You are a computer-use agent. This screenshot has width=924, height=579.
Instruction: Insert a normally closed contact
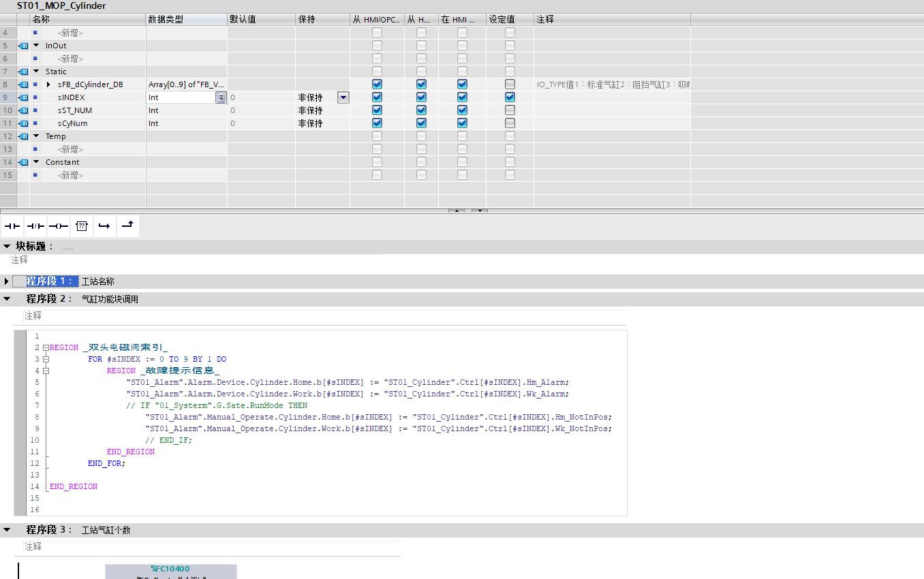click(35, 225)
